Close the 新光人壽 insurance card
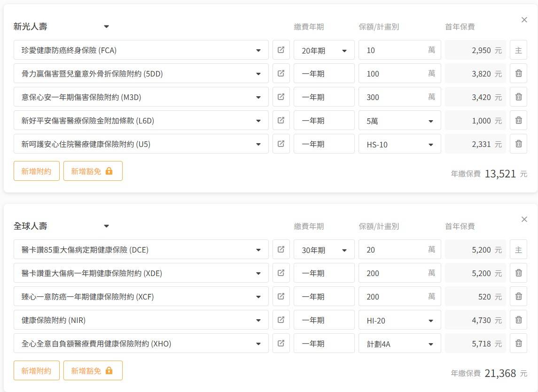The image size is (538, 392). tap(524, 20)
